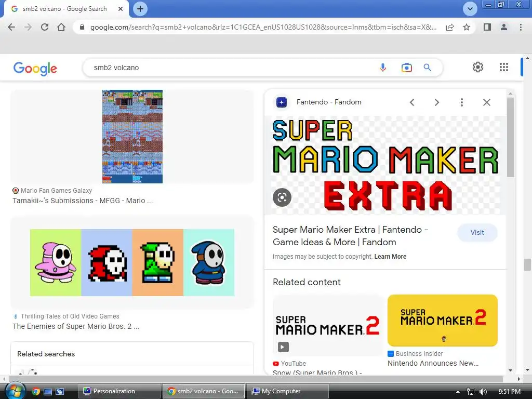
Task: Click the page vertical scrollbar thumb
Action: [527, 264]
